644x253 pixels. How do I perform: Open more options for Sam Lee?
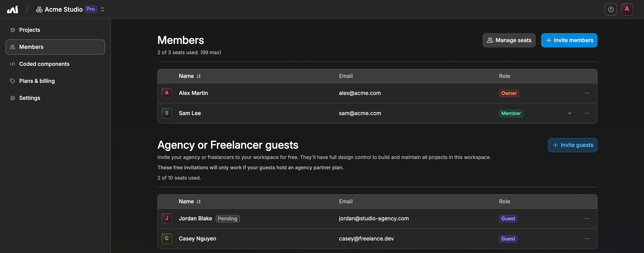point(587,113)
